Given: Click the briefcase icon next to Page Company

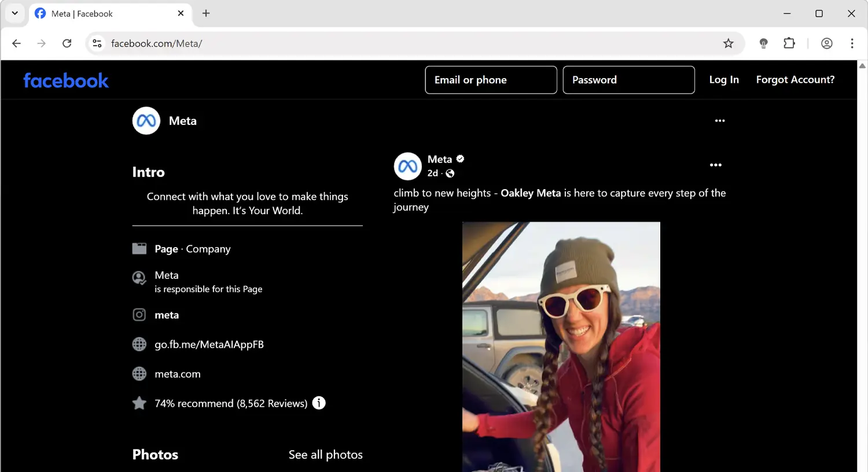Looking at the screenshot, I should [x=139, y=248].
